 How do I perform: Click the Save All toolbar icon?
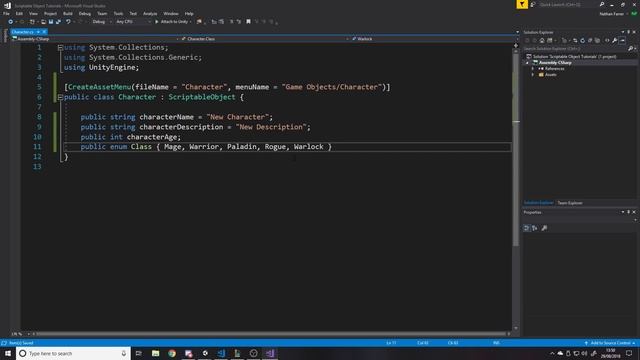[58, 22]
